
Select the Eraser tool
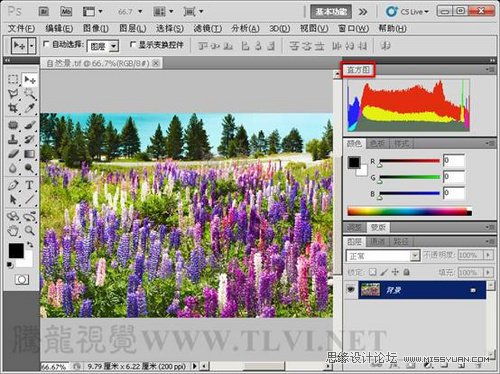click(x=13, y=154)
